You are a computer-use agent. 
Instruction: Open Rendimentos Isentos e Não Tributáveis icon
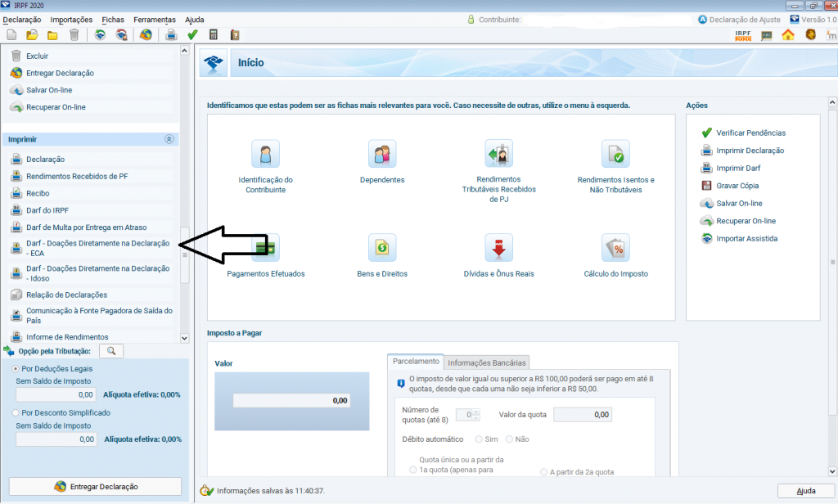tap(615, 154)
